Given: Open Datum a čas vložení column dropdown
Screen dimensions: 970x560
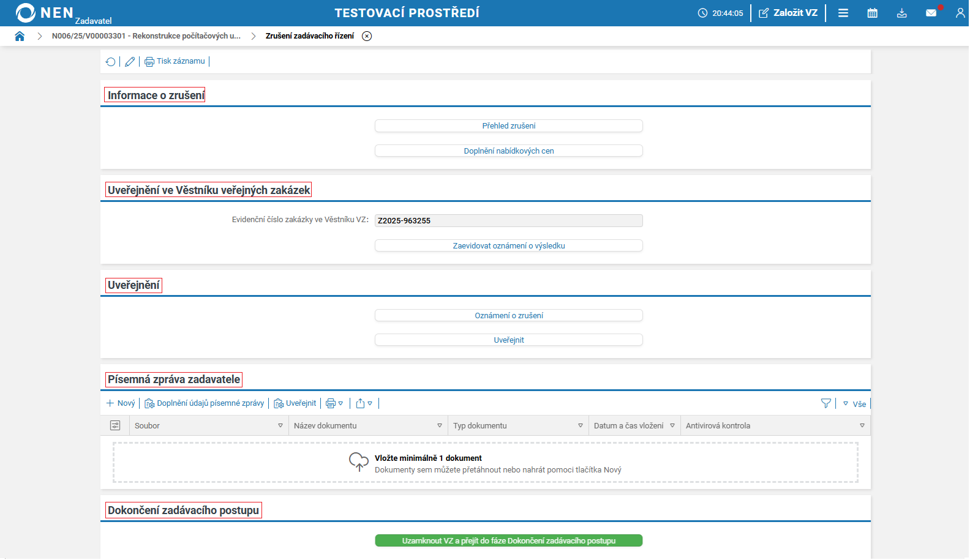Looking at the screenshot, I should coord(672,426).
